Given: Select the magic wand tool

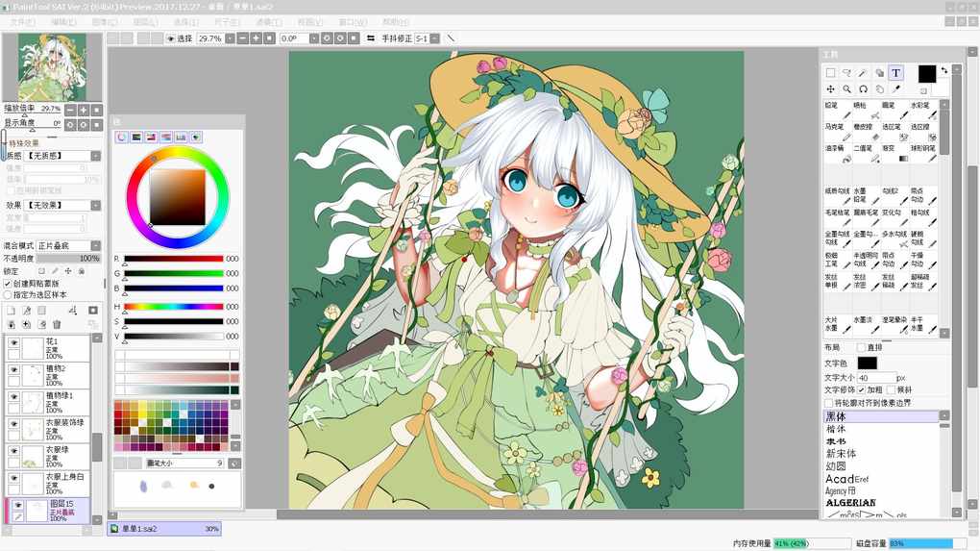Looking at the screenshot, I should [x=863, y=73].
